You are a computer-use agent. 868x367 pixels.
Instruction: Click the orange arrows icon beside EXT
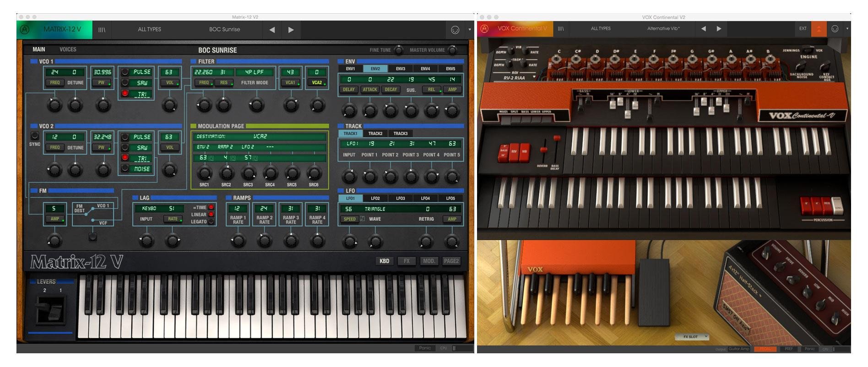click(819, 29)
